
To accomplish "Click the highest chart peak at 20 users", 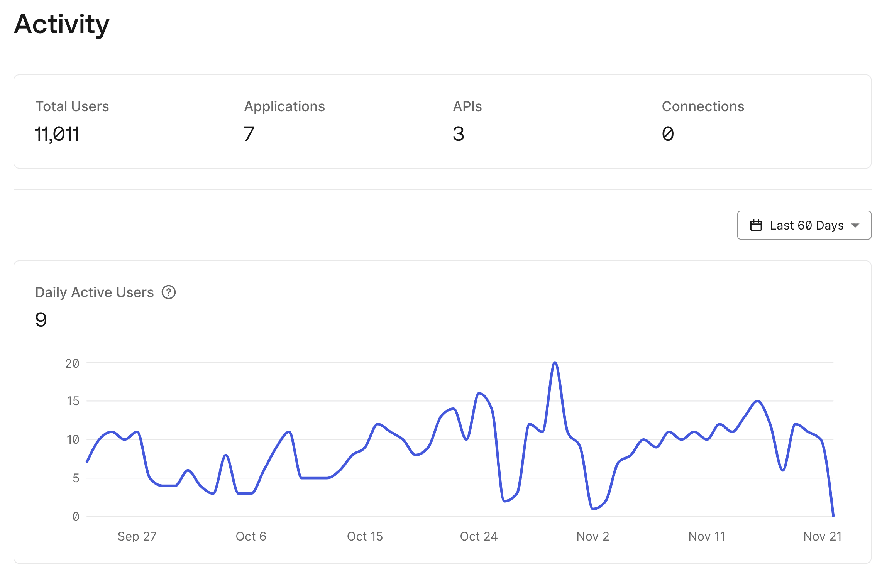I will [x=555, y=363].
